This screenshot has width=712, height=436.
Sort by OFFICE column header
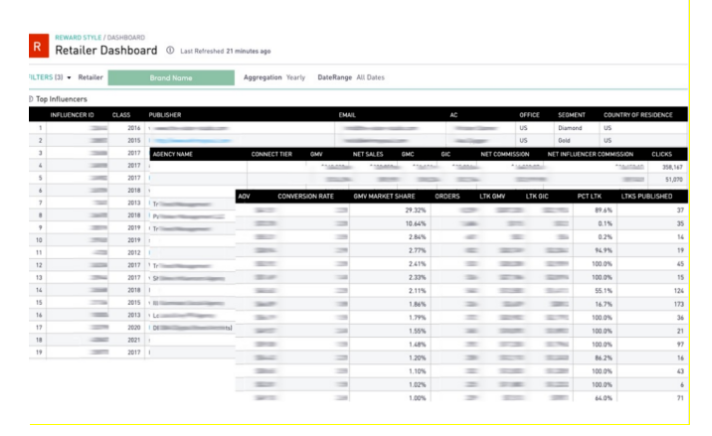529,115
